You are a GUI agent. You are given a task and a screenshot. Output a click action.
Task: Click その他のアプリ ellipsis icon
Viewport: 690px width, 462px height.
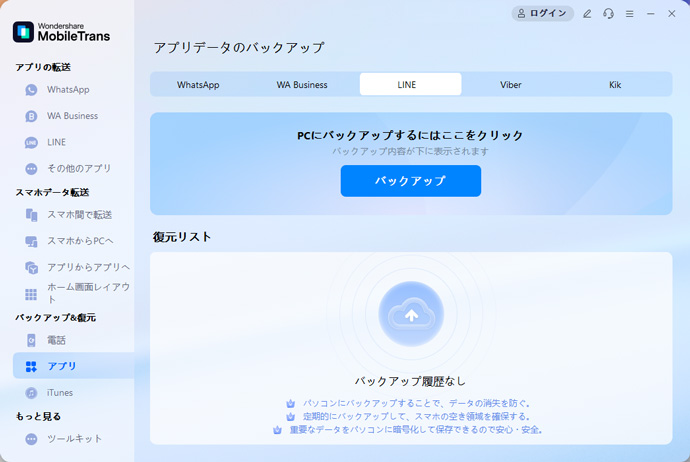[x=31, y=169]
